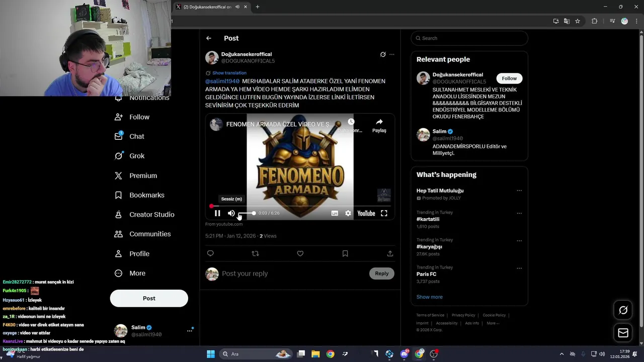Open Terms of Service link

pyautogui.click(x=430, y=315)
